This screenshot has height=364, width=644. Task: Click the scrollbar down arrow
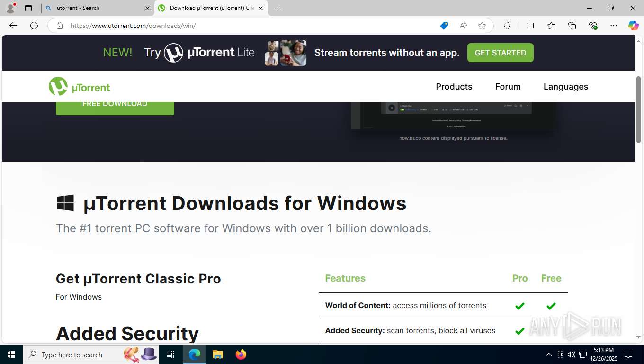pyautogui.click(x=638, y=337)
